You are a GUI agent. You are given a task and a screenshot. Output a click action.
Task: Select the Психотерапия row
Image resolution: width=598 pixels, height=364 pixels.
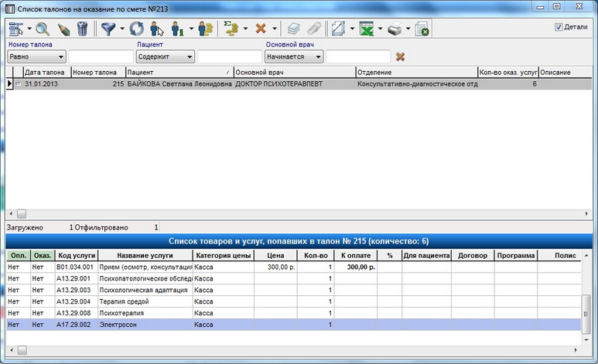(294, 313)
